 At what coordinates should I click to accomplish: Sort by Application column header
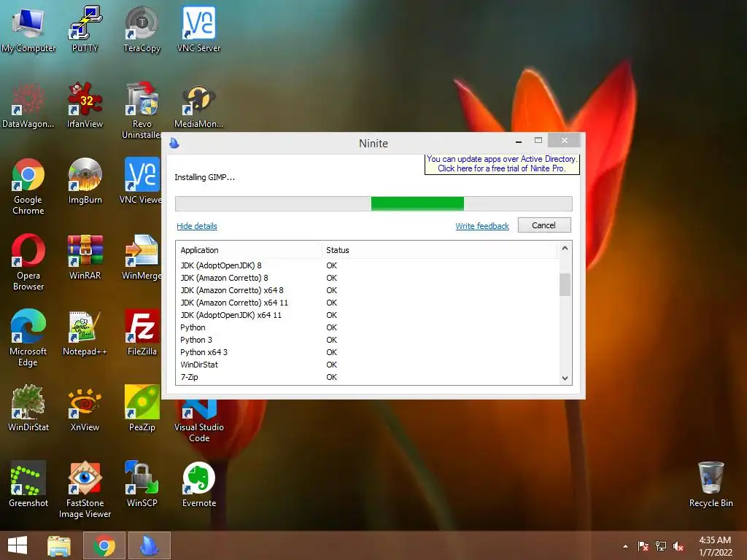[x=248, y=250]
